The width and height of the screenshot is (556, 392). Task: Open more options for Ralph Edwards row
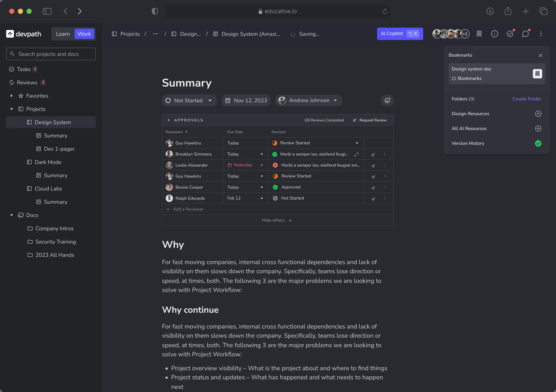(x=385, y=198)
